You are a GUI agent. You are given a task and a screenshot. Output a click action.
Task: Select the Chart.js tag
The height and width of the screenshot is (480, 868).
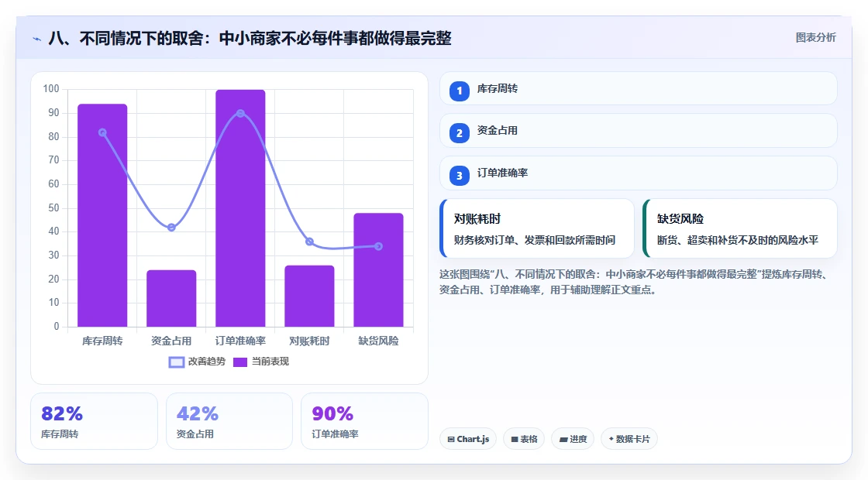tap(468, 439)
